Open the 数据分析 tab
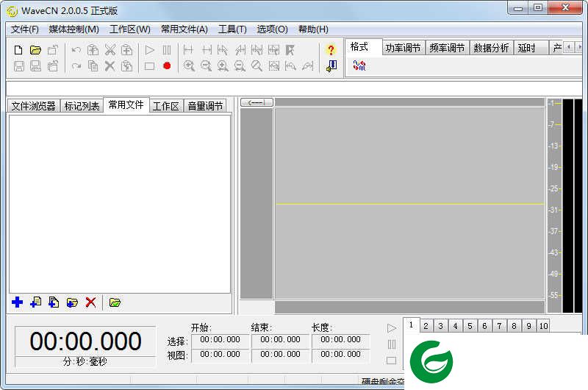This screenshot has height=390, width=588. 491,48
